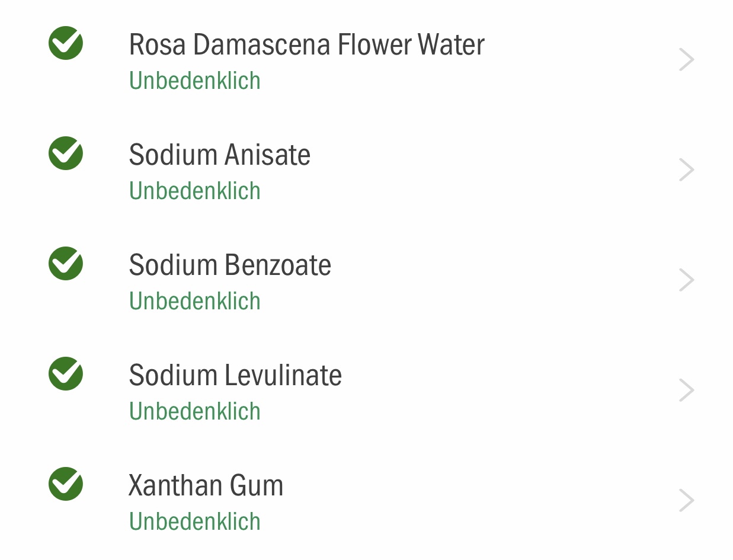
Task: Tap Unbedenklich rating under Sodium Levulinate
Action: 195,411
